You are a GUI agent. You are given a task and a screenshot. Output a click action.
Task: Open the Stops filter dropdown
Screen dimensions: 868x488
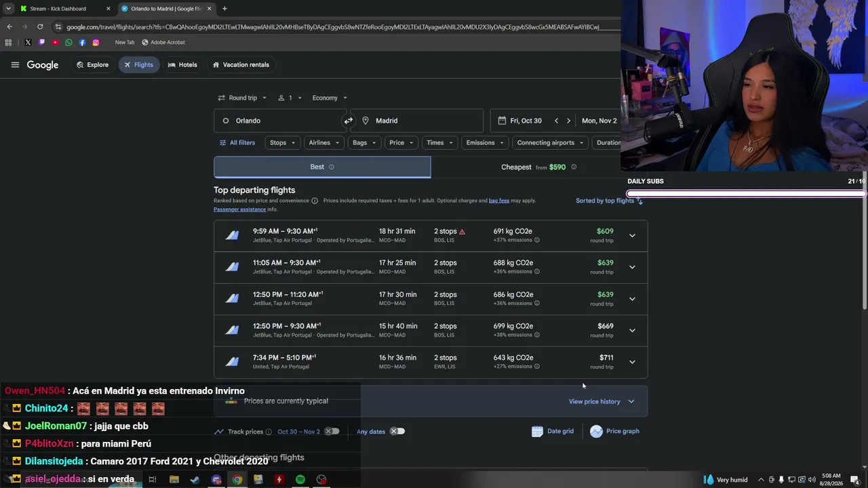pos(283,142)
